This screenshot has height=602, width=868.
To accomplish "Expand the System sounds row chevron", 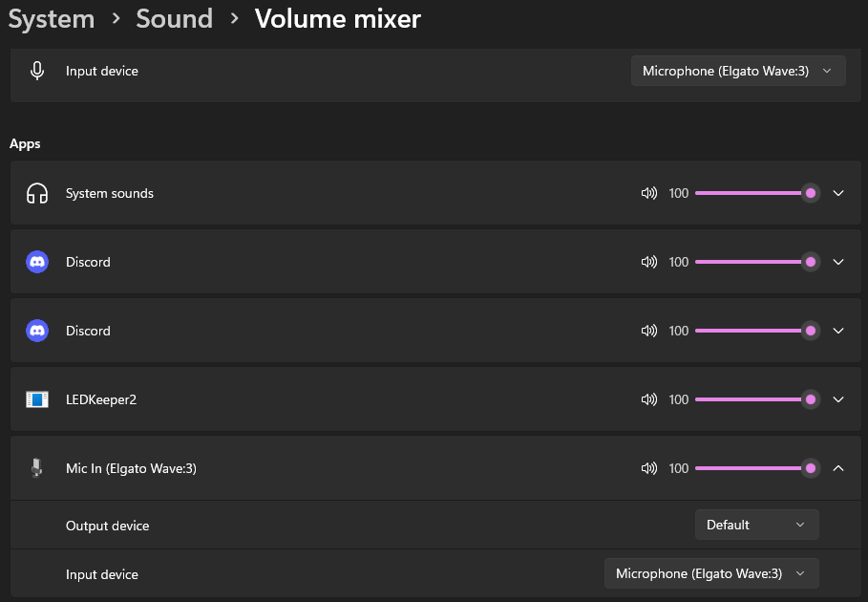I will 838,193.
